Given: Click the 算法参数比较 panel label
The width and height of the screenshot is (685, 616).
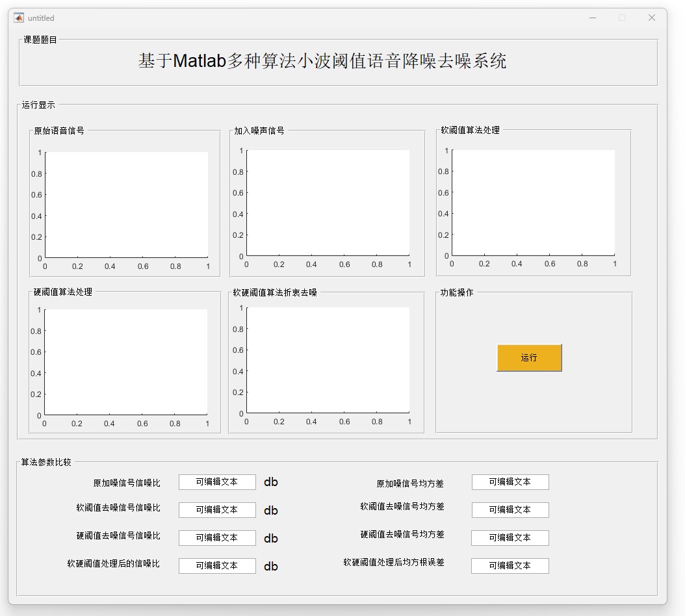Looking at the screenshot, I should point(46,462).
